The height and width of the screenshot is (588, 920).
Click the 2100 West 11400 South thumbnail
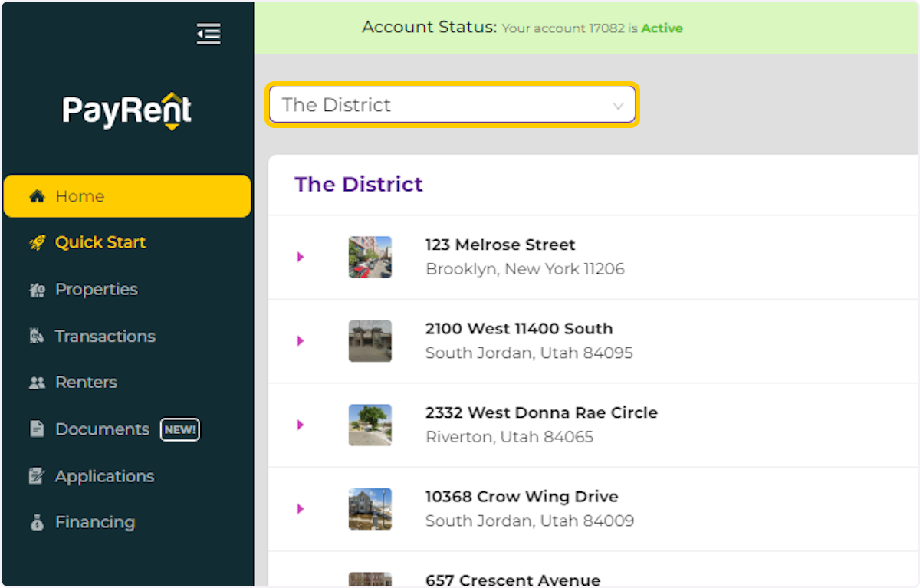(x=370, y=340)
